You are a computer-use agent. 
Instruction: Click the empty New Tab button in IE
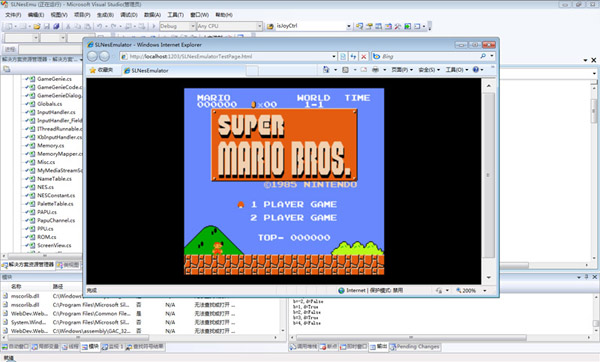[x=252, y=70]
